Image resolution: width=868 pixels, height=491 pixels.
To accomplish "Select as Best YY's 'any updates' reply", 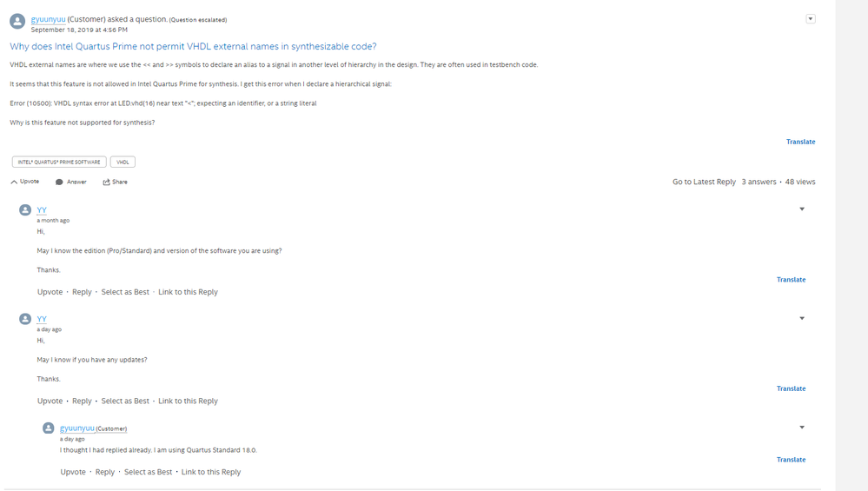I will click(x=125, y=401).
